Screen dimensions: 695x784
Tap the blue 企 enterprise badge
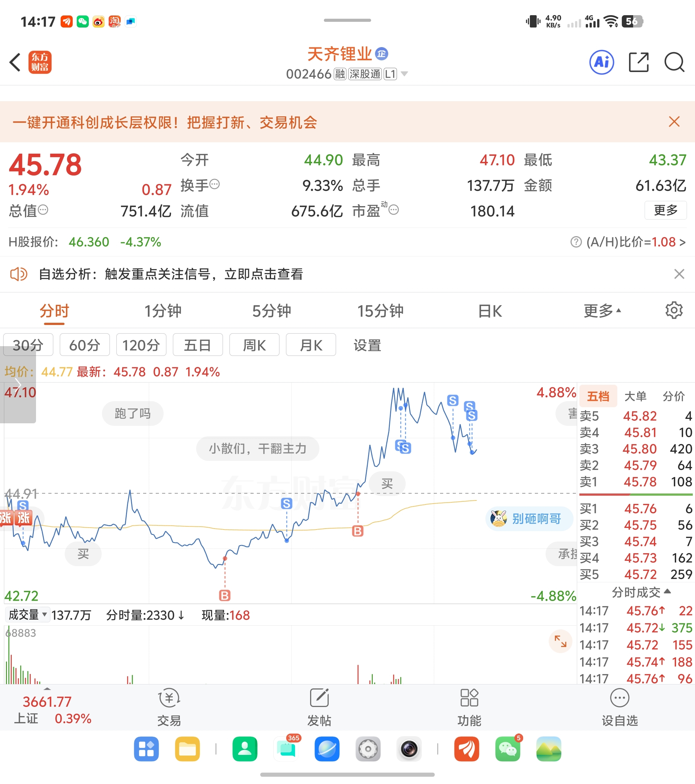pos(381,54)
